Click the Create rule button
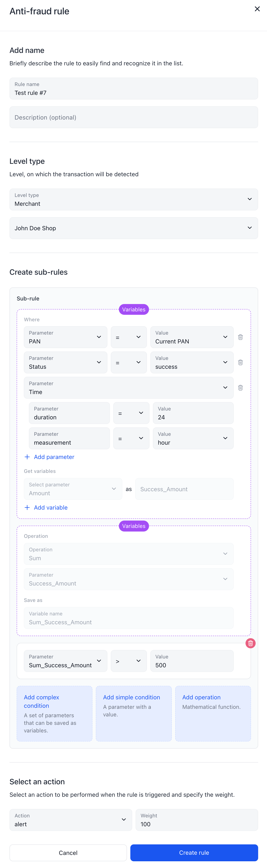The height and width of the screenshot is (868, 267). tap(194, 852)
